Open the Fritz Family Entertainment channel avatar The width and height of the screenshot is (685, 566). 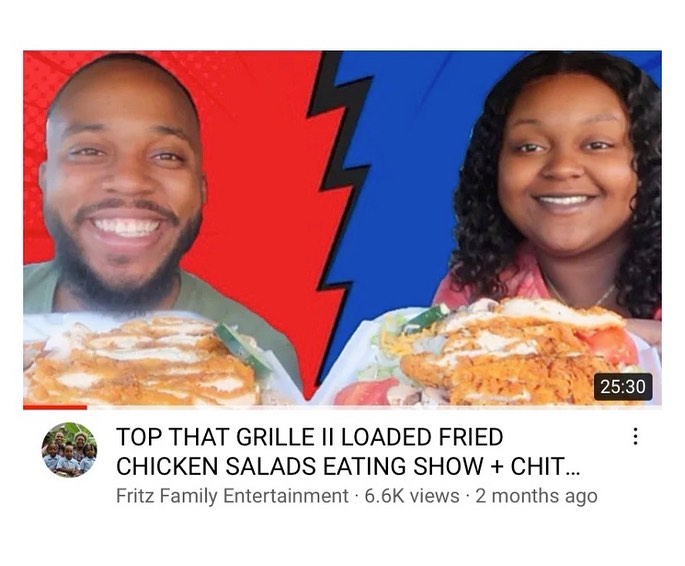[x=69, y=450]
